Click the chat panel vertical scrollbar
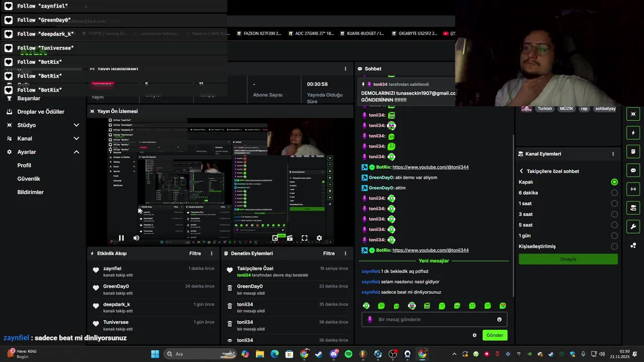The image size is (644, 362). point(513,215)
